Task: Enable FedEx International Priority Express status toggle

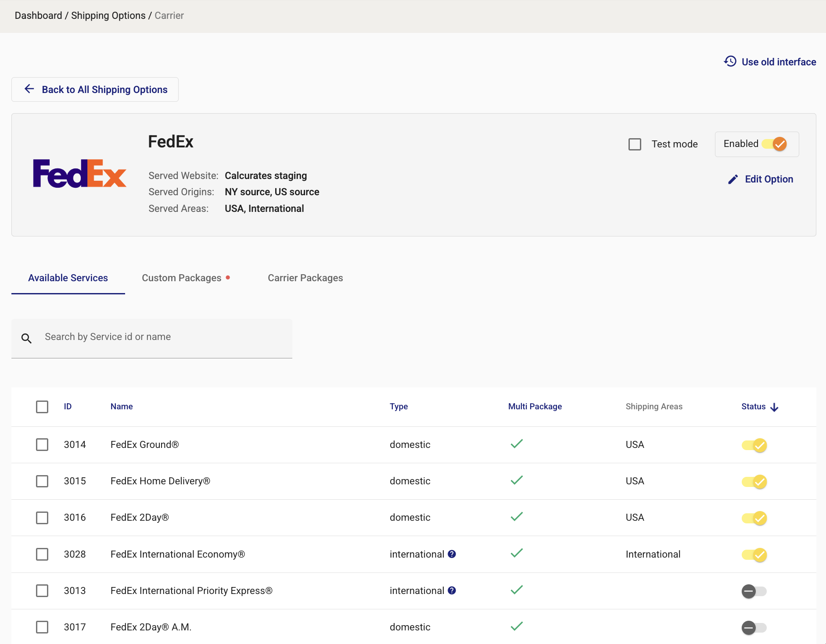Action: click(x=754, y=591)
